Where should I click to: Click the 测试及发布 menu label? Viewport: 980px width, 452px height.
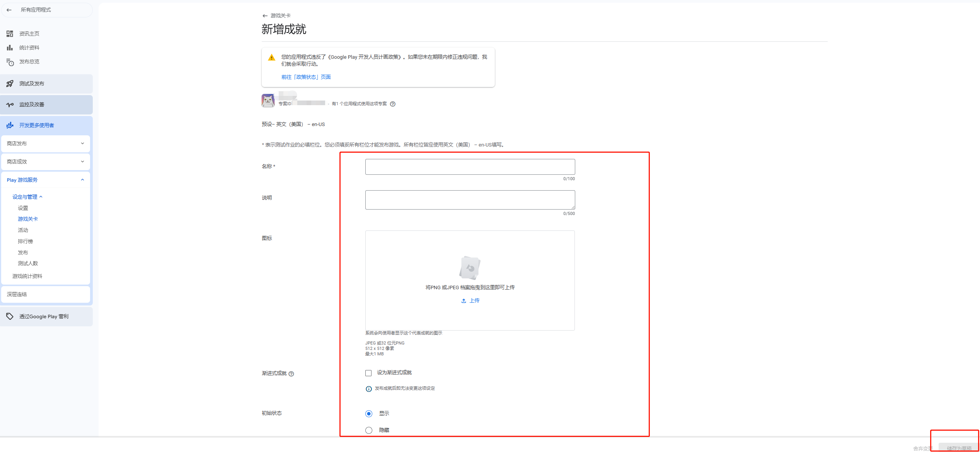[32, 84]
